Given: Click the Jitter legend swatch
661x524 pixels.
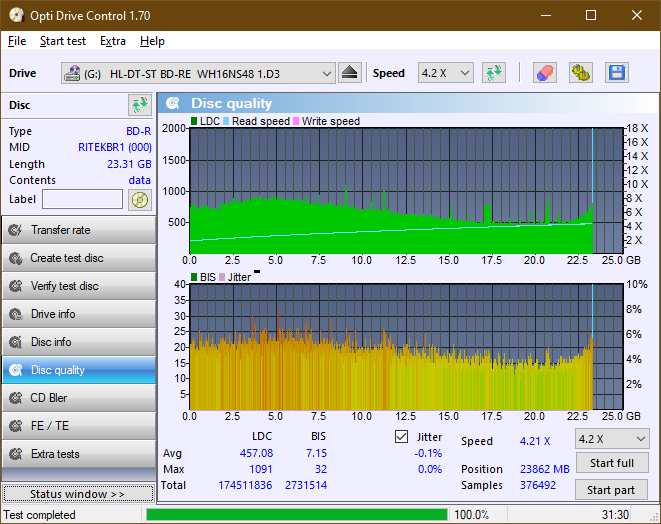Looking at the screenshot, I should tap(222, 277).
